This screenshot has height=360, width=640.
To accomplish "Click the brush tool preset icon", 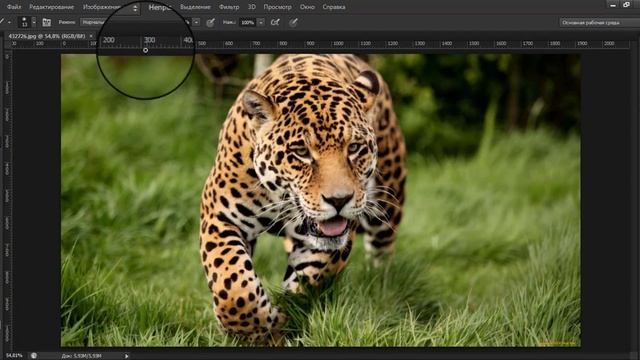I will [x=2, y=22].
